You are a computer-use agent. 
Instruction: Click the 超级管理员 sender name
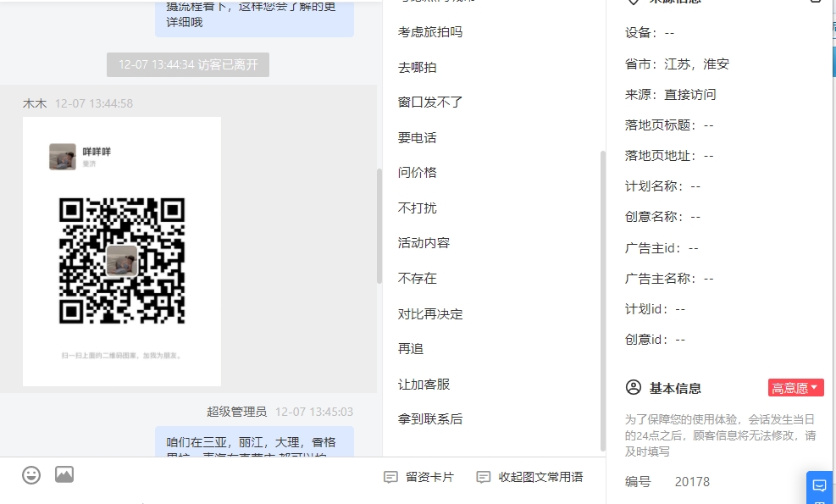pos(236,411)
